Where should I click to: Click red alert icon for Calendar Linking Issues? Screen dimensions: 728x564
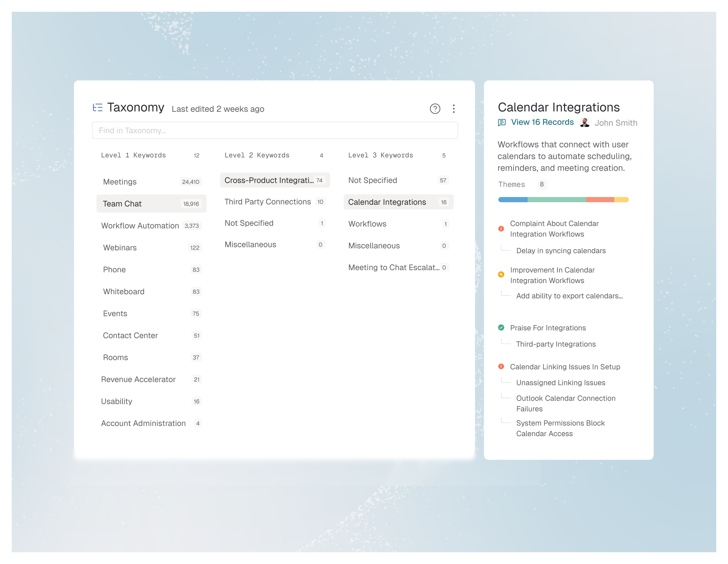[x=501, y=367]
